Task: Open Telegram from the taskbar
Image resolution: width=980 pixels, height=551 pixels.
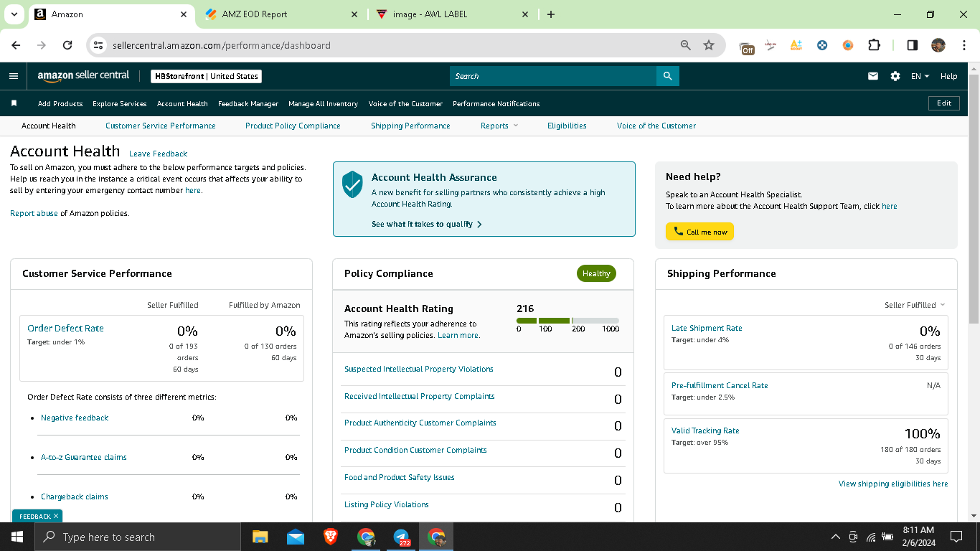Action: point(402,537)
